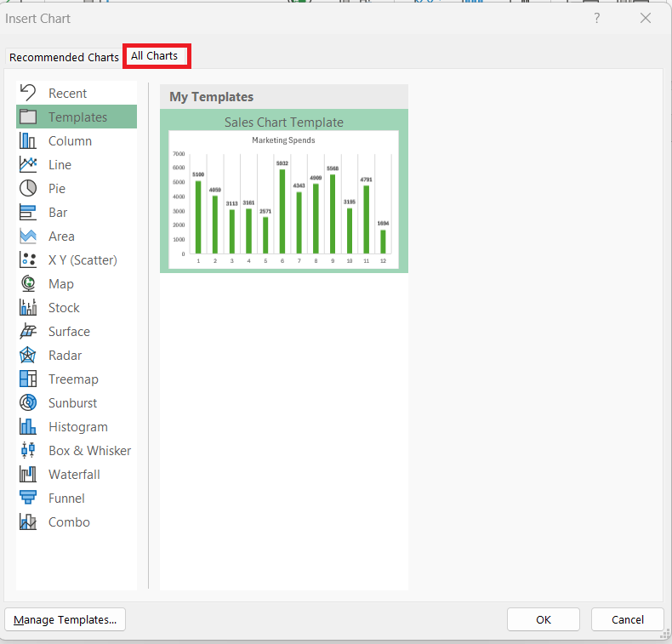This screenshot has width=672, height=644.
Task: Select the Column chart icon
Action: (28, 140)
